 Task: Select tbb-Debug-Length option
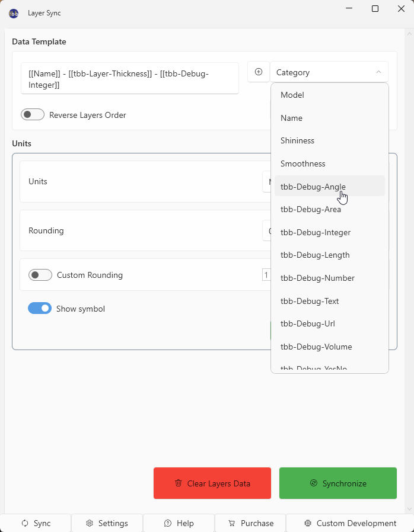pos(329,255)
